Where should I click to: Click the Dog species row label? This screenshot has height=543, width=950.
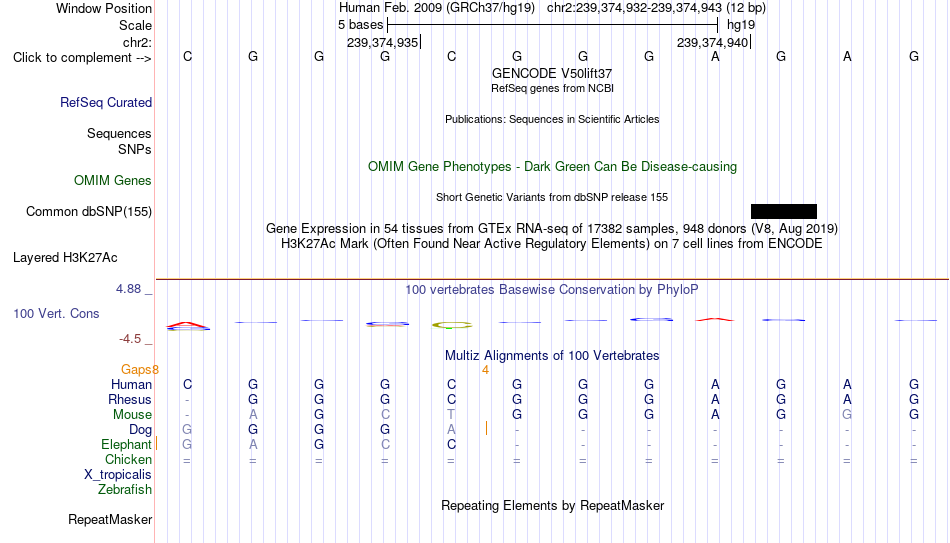pos(140,430)
